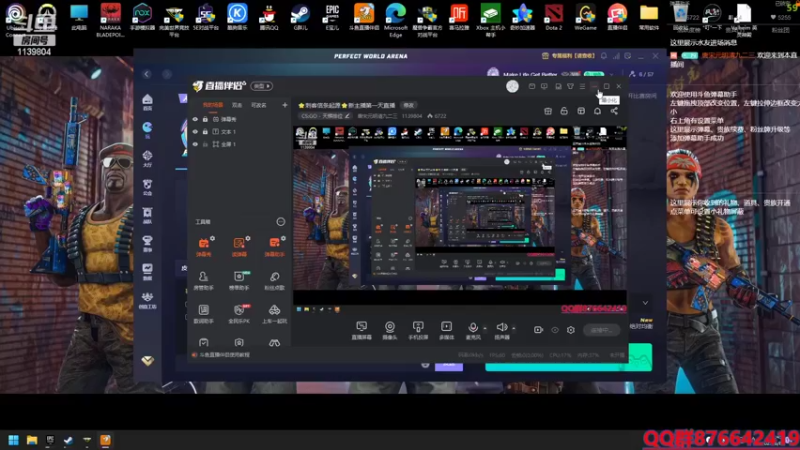Screen dimensions: 800x450
Task: Add a new scene with the plus button
Action: (285, 105)
